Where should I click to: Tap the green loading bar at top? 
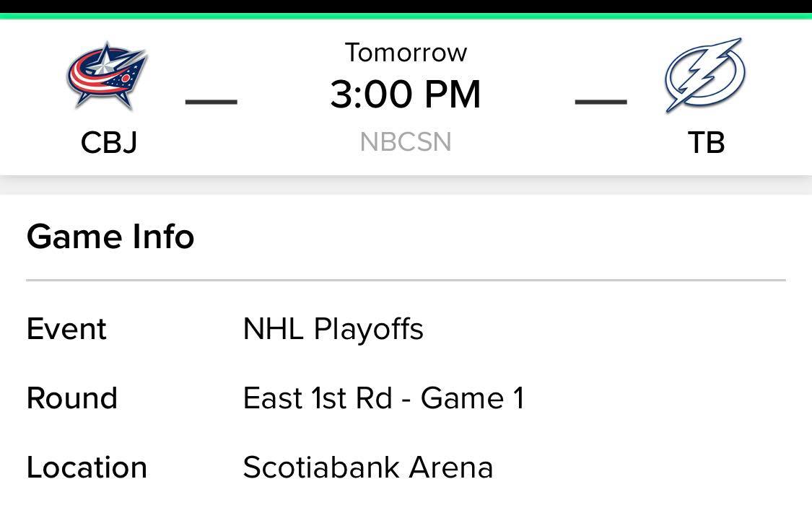pos(406,16)
